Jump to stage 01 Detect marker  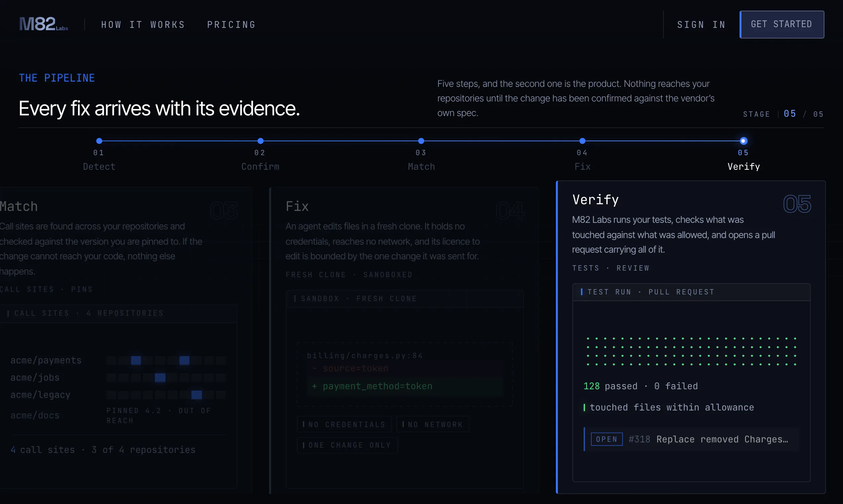(99, 141)
